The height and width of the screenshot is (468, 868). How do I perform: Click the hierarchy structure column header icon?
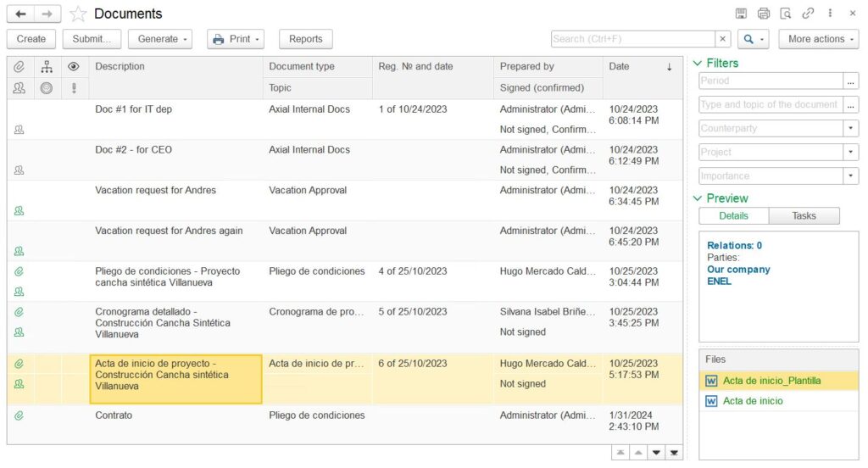[47, 67]
